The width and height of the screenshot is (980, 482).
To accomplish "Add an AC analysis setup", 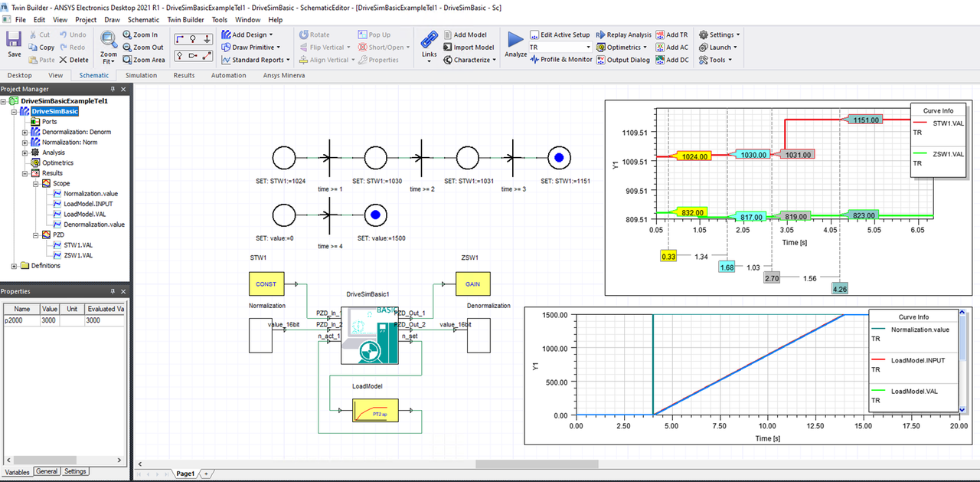I will [x=671, y=48].
